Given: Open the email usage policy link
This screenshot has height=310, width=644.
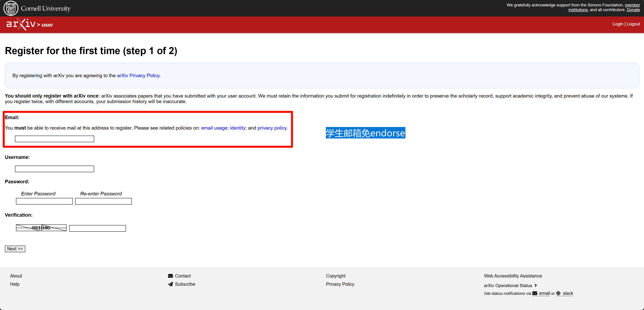Looking at the screenshot, I should (214, 128).
